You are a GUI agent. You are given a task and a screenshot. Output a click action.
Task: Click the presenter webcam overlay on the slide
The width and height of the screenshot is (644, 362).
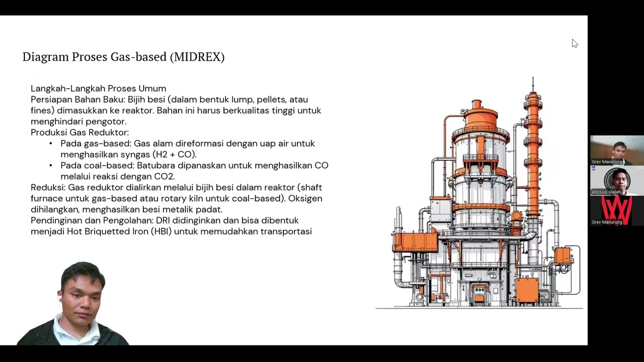(x=73, y=303)
